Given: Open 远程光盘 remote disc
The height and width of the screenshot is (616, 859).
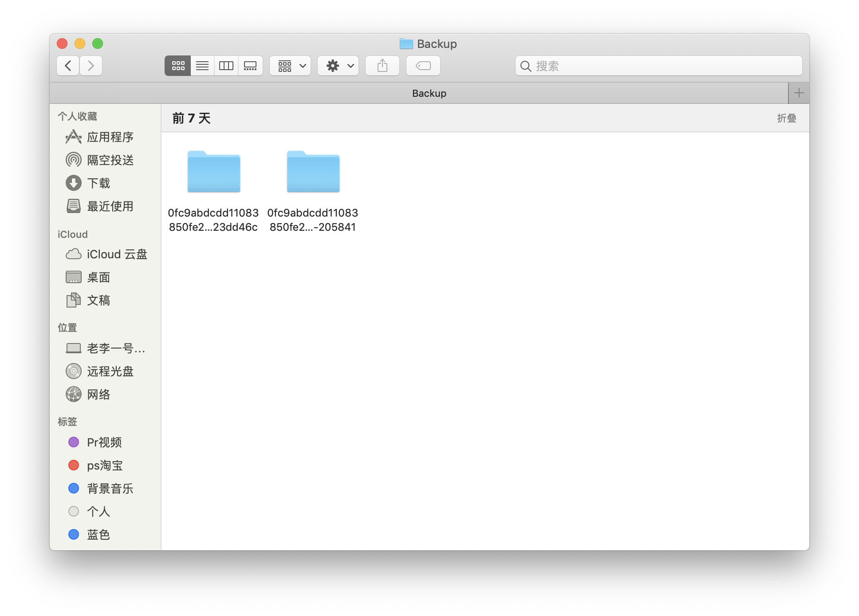Looking at the screenshot, I should (x=105, y=371).
